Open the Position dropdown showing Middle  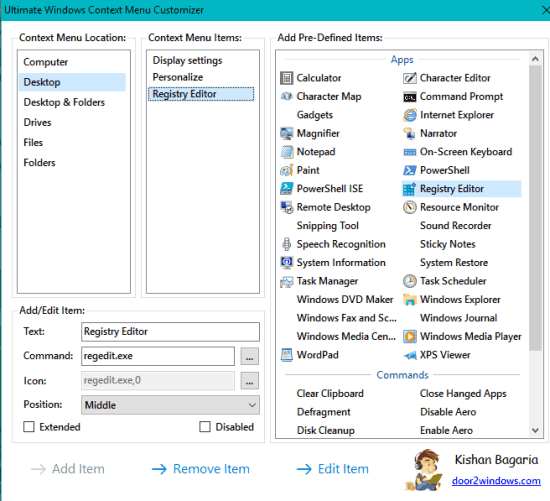[170, 405]
